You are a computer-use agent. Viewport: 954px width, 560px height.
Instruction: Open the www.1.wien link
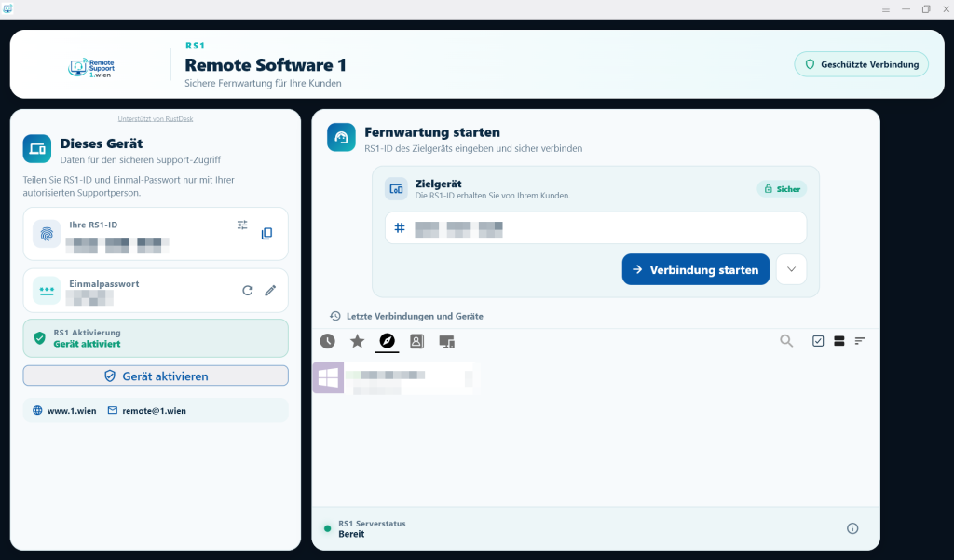[72, 411]
